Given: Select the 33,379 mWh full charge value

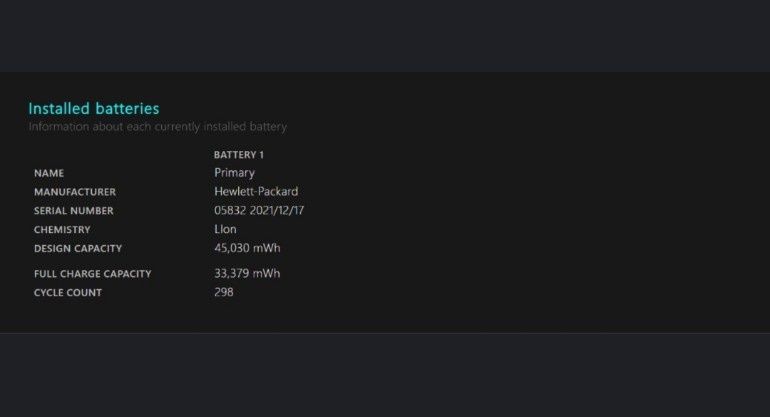Looking at the screenshot, I should pos(247,273).
